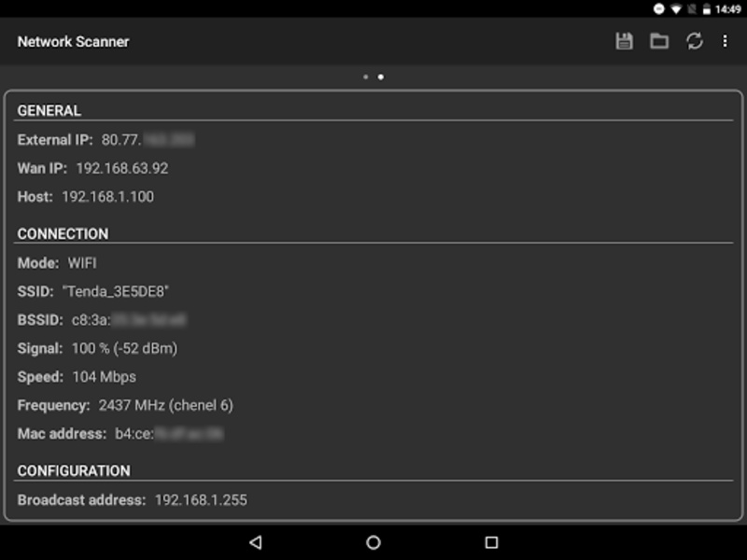Tap the Broadcast address 192.168.1.255
Viewport: 747px width, 560px height.
201,500
